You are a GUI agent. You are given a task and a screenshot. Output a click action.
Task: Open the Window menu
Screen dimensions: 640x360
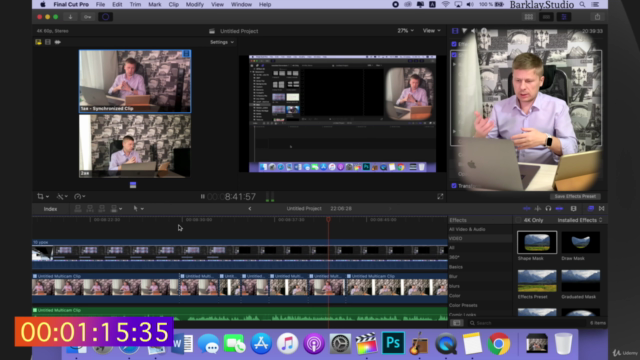[241, 4]
